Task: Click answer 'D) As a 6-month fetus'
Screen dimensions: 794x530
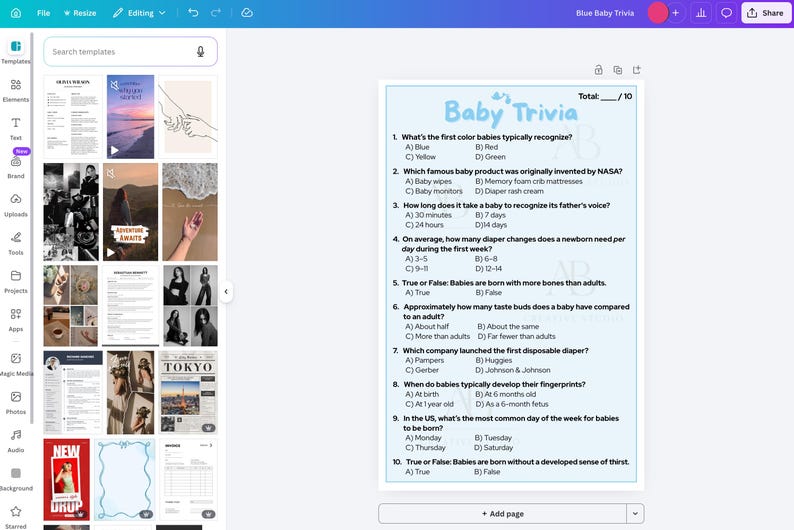Action: (511, 404)
